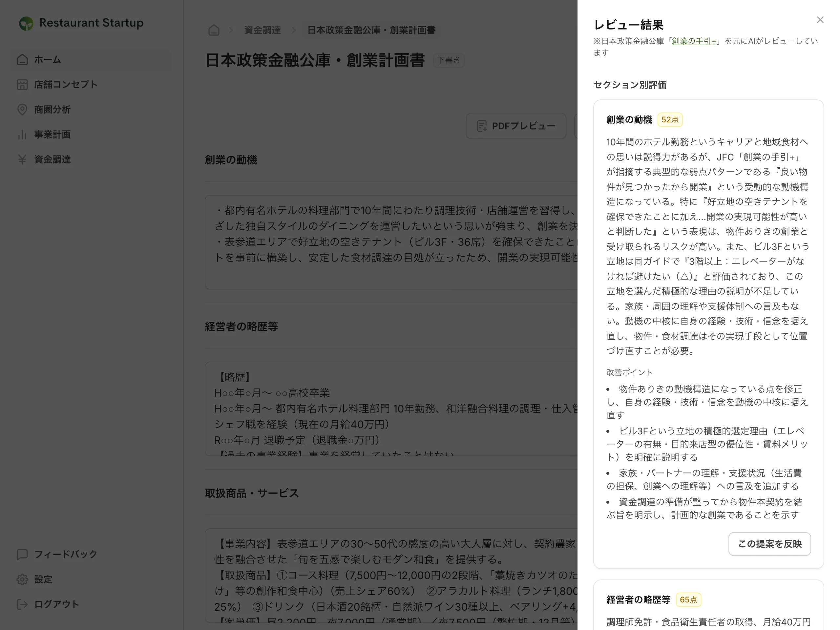The image size is (840, 630).
Task: Click the 創業の動機 section heading in form
Action: click(x=231, y=160)
